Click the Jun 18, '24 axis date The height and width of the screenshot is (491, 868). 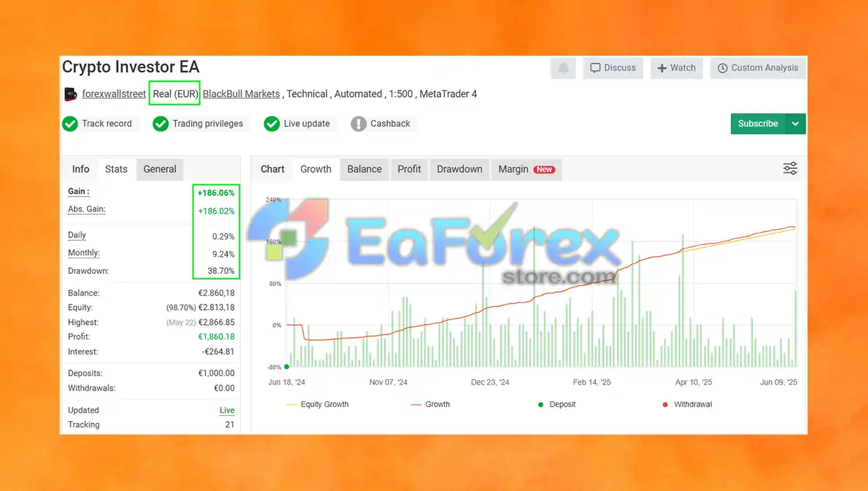pos(287,382)
